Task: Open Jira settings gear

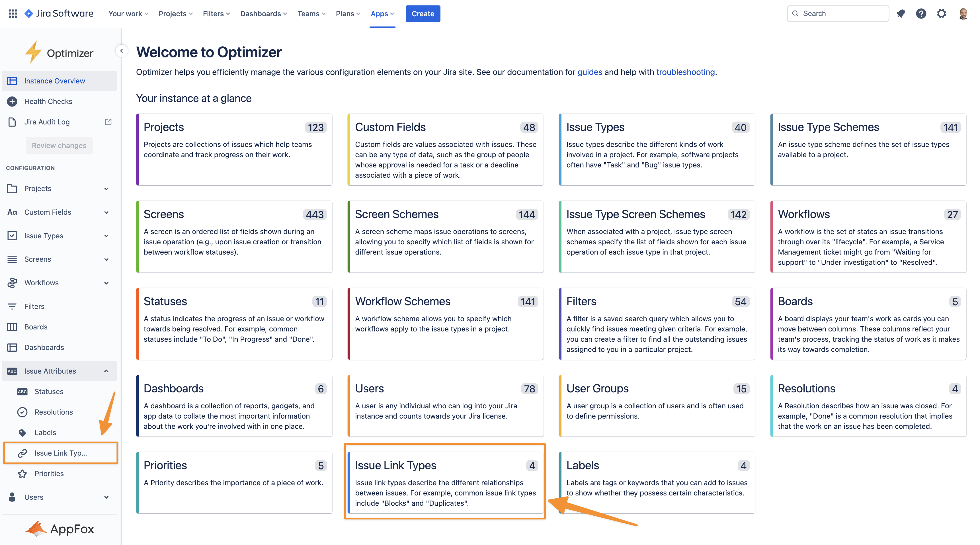Action: point(942,13)
